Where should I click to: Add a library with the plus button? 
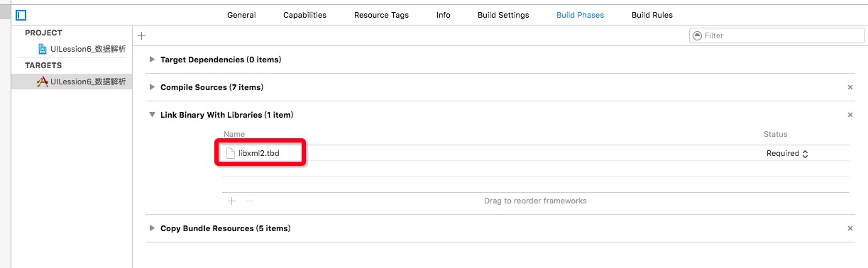click(231, 201)
